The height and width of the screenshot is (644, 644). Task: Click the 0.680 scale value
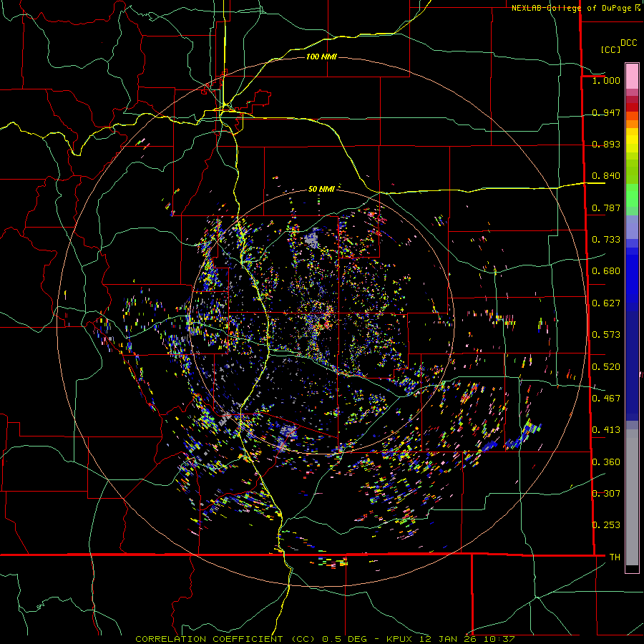[x=606, y=271]
